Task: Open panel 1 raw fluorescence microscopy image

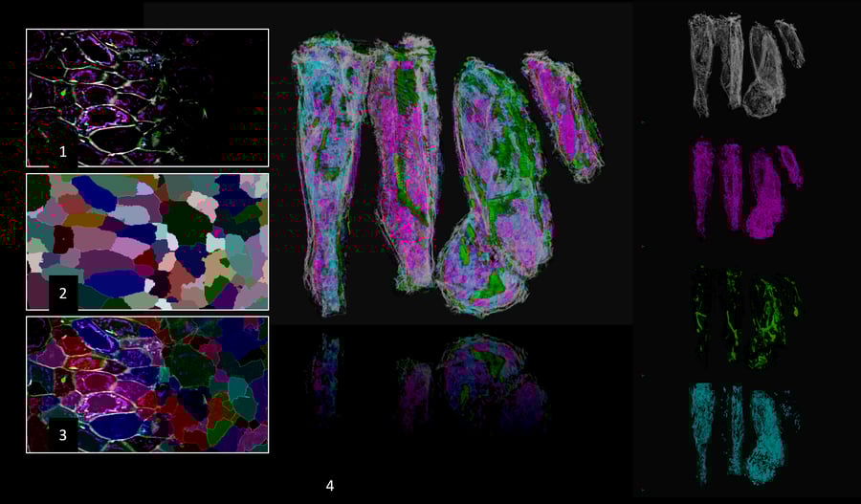Action: coord(147,98)
